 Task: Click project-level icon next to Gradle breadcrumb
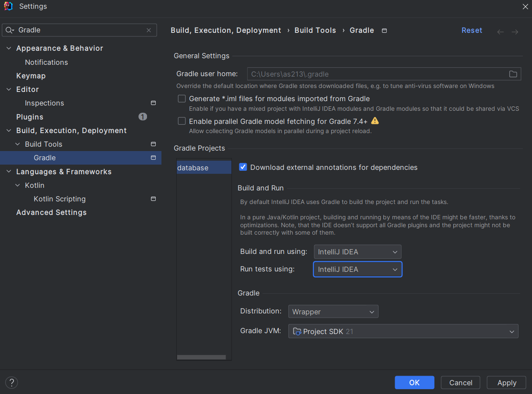[384, 31]
